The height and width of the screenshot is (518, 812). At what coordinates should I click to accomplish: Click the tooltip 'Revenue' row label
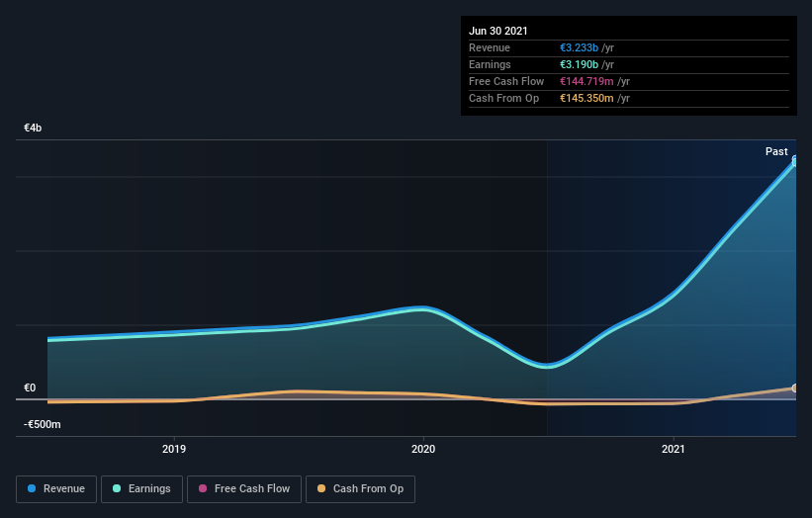(x=490, y=47)
